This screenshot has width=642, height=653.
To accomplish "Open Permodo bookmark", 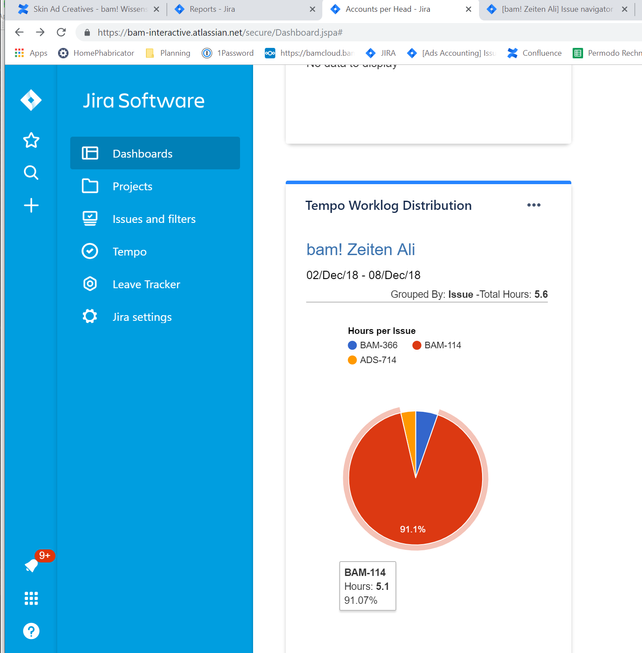I will pos(607,53).
